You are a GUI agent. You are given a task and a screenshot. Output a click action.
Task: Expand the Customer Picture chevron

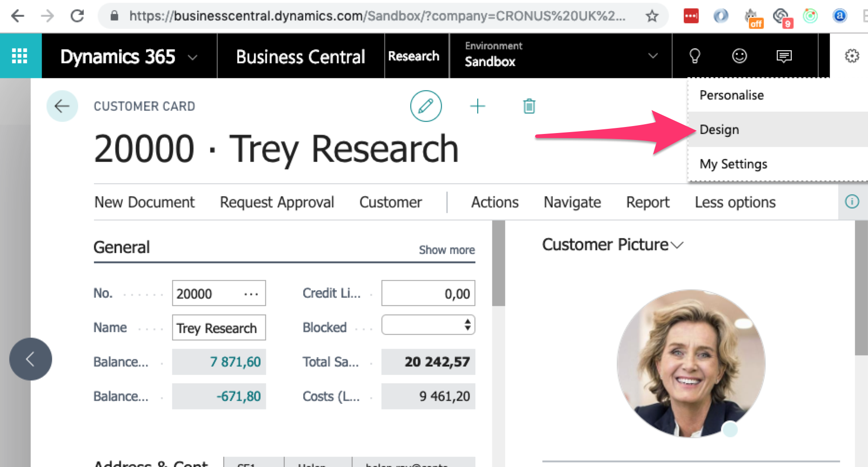(677, 245)
